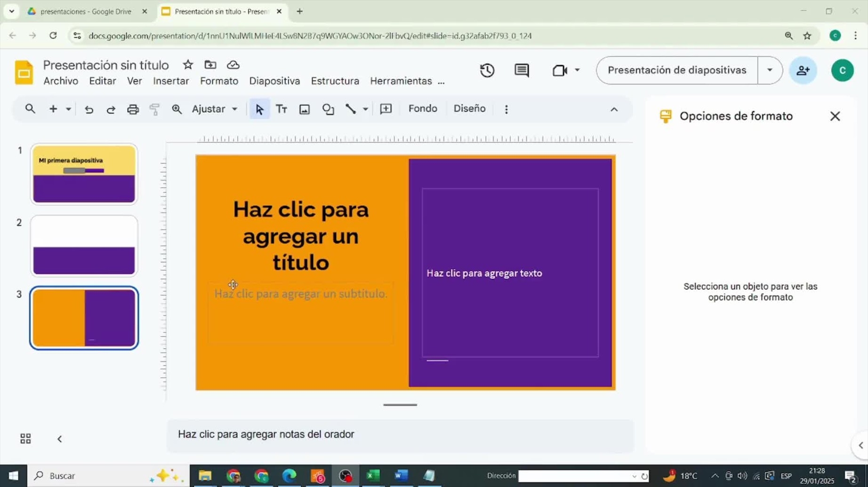Viewport: 868px width, 487px height.
Task: Click the Diseño button
Action: 469,109
